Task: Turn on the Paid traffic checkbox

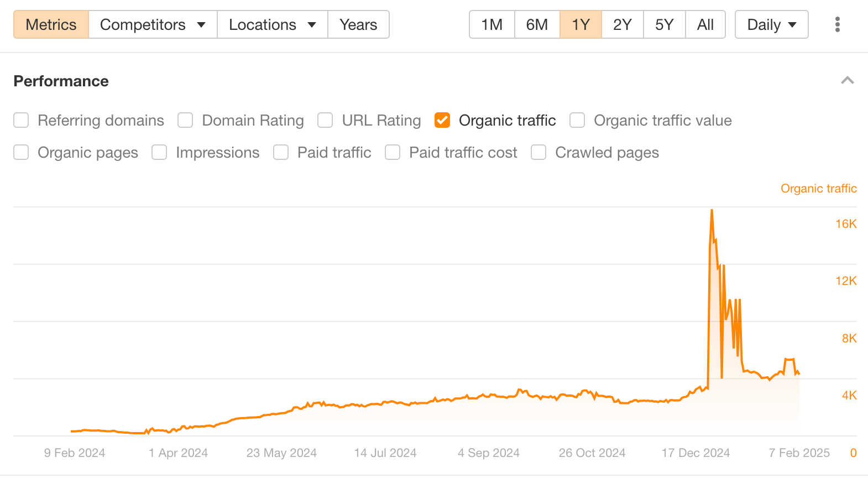Action: tap(281, 153)
